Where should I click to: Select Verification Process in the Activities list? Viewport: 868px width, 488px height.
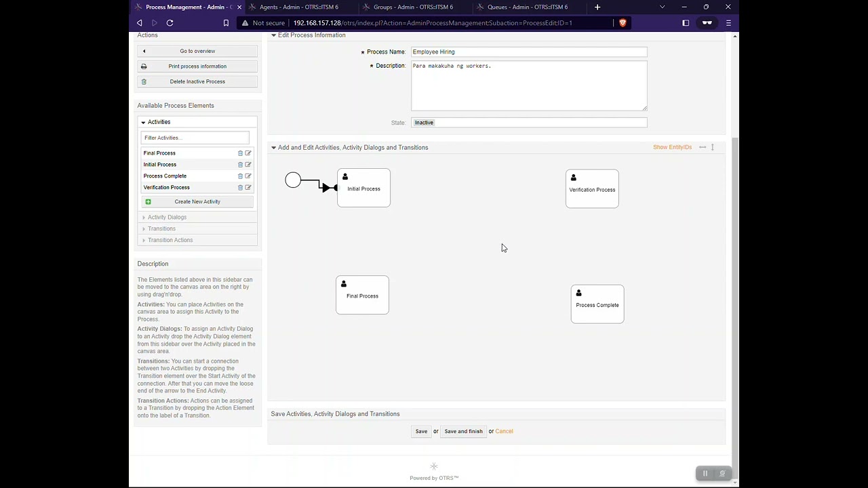point(167,188)
